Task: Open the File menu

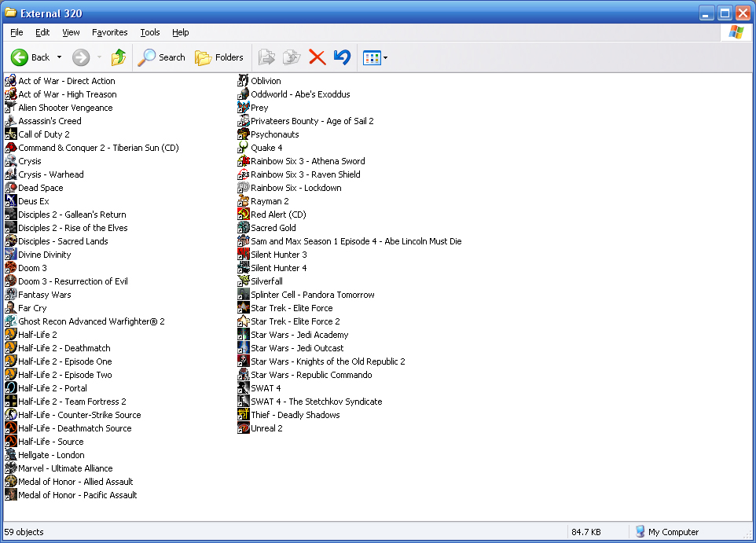Action: pos(17,32)
